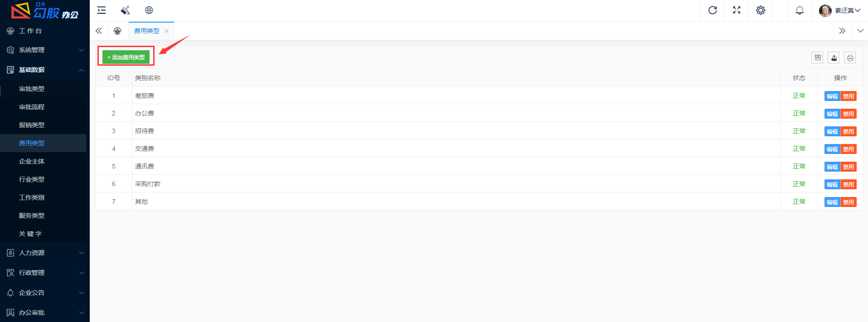Open the tab options dropdown arrow
The width and height of the screenshot is (868, 322).
[x=860, y=31]
